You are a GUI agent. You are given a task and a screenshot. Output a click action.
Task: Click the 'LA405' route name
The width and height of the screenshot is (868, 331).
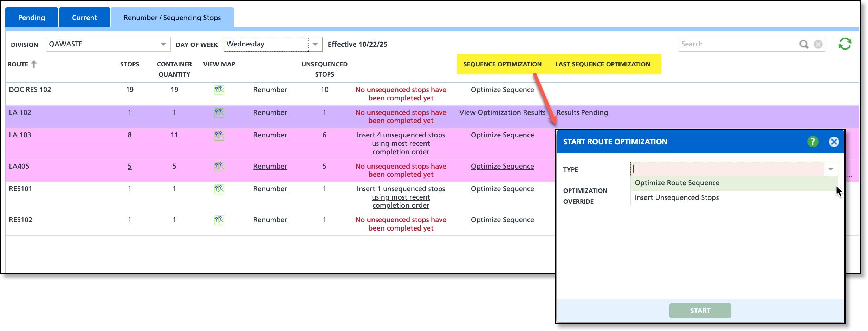[19, 166]
